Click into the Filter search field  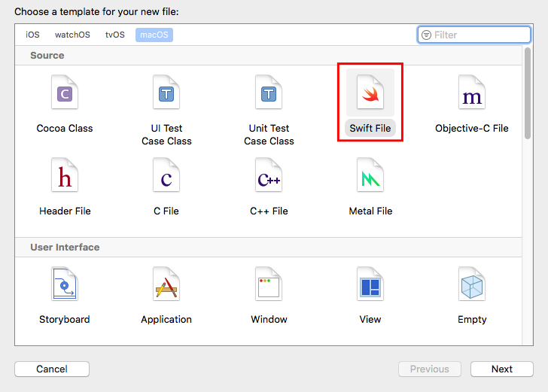(x=479, y=35)
